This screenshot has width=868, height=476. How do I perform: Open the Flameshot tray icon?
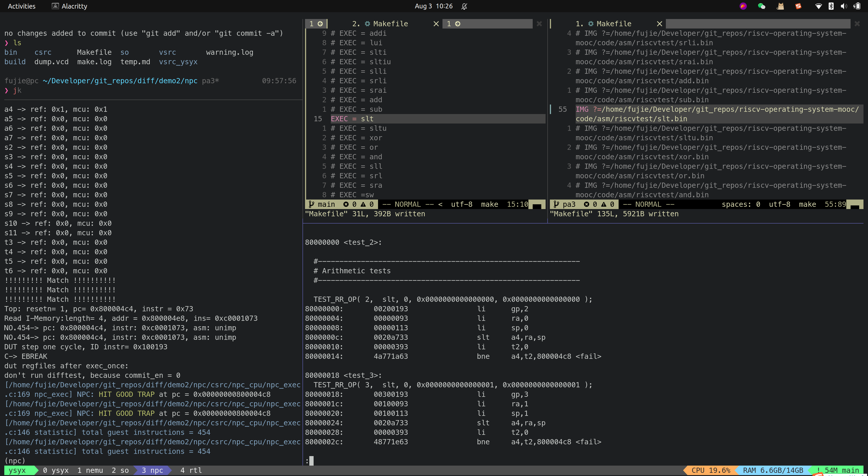743,6
